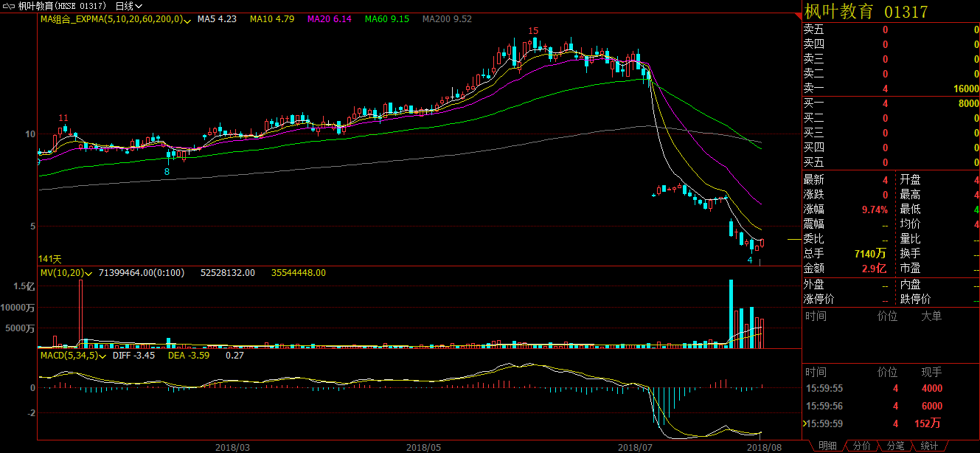Select the 统计 tab

point(929,446)
